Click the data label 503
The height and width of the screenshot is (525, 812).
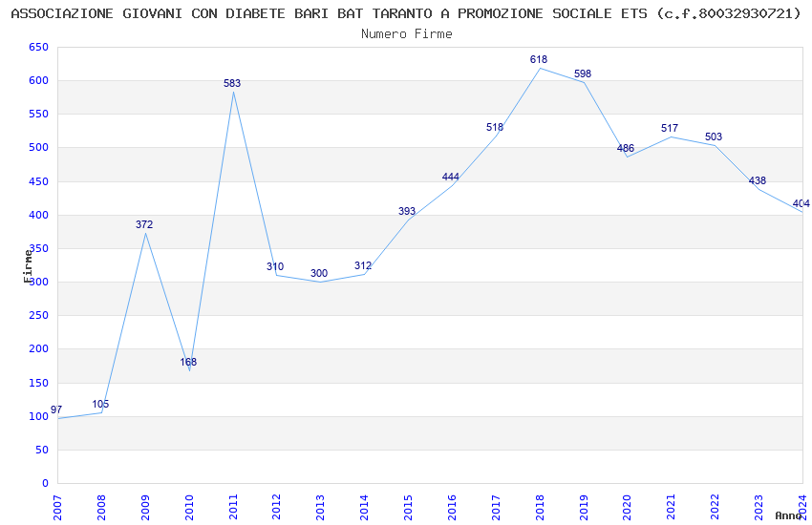[714, 136]
